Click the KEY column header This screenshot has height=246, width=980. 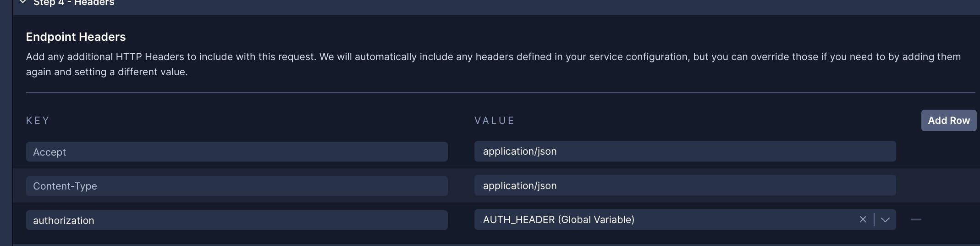(x=38, y=121)
